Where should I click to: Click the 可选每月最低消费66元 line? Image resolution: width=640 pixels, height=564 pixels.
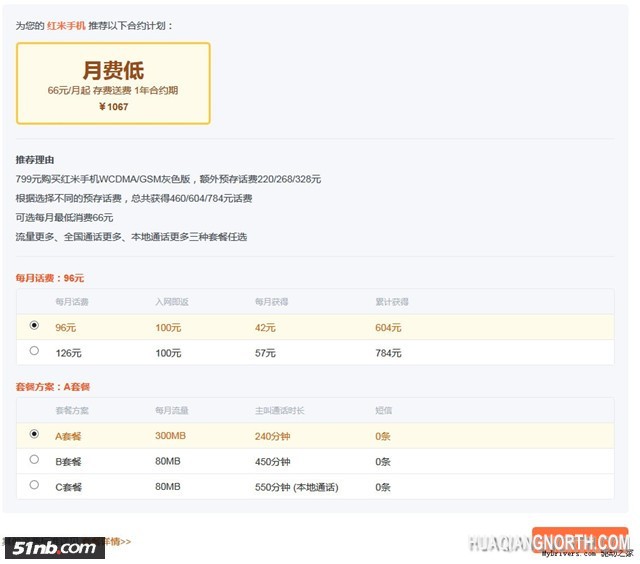point(64,218)
